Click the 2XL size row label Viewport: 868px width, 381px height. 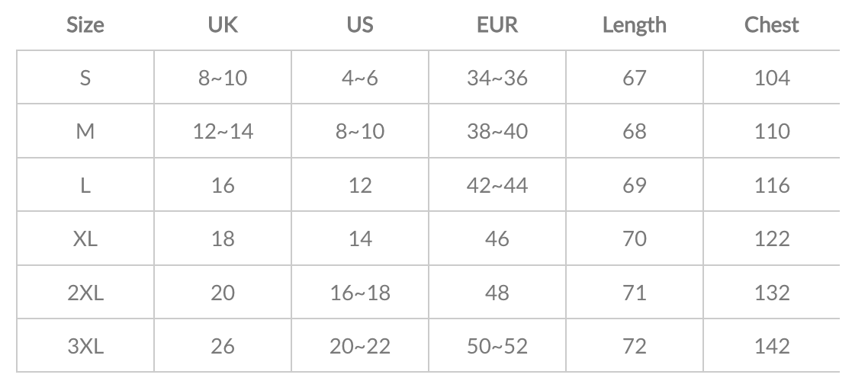(85, 293)
